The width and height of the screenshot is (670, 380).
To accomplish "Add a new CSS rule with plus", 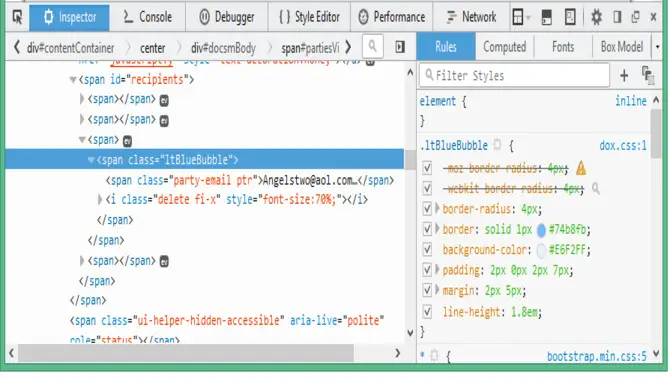I will (624, 76).
